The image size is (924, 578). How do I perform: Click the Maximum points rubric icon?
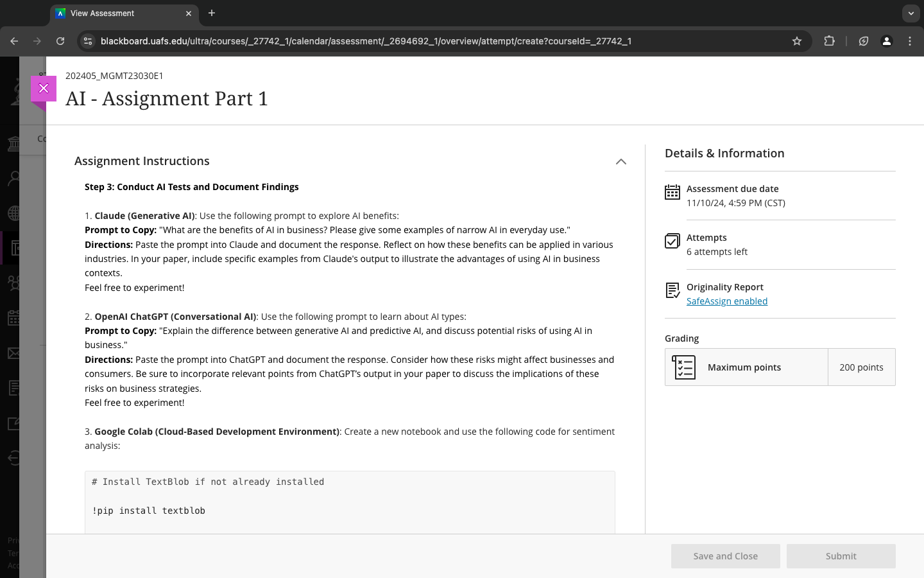684,367
